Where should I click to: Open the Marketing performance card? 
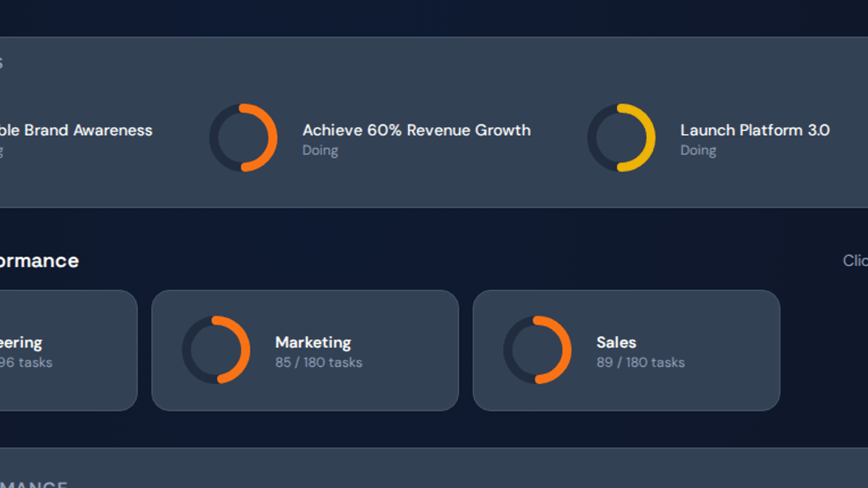[x=305, y=351]
